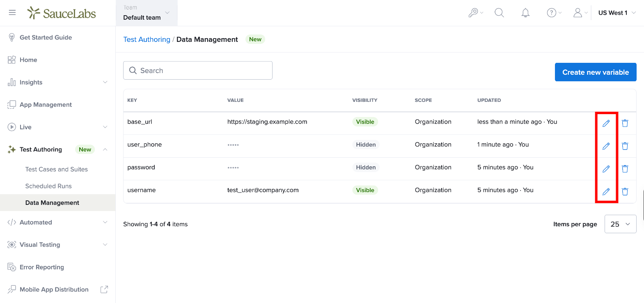Open Mobile App Distribution

pyautogui.click(x=54, y=289)
